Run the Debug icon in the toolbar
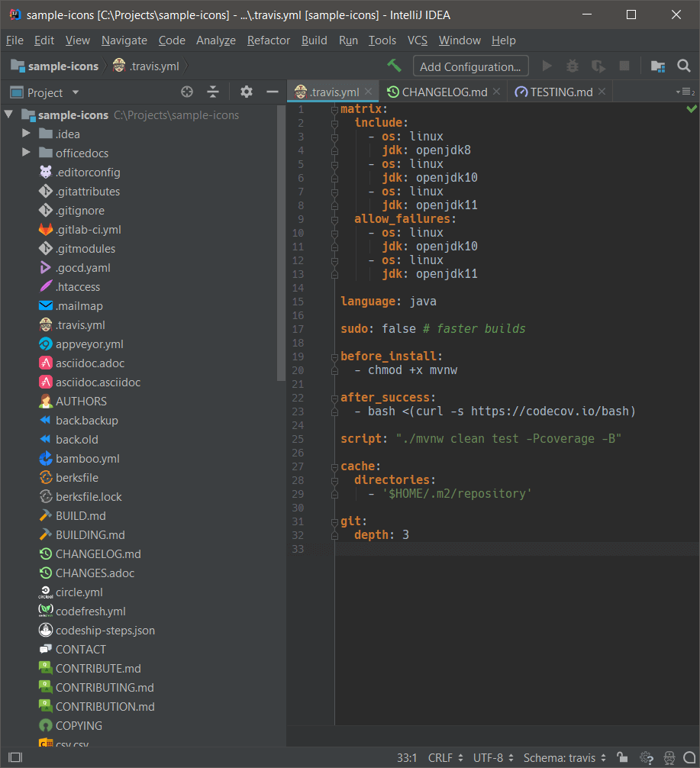Image resolution: width=700 pixels, height=768 pixels. (572, 66)
